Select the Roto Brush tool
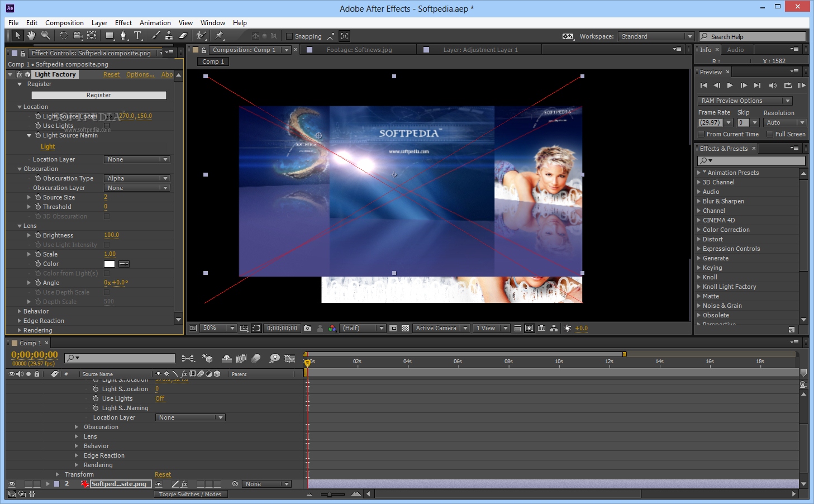814x504 pixels. click(201, 36)
